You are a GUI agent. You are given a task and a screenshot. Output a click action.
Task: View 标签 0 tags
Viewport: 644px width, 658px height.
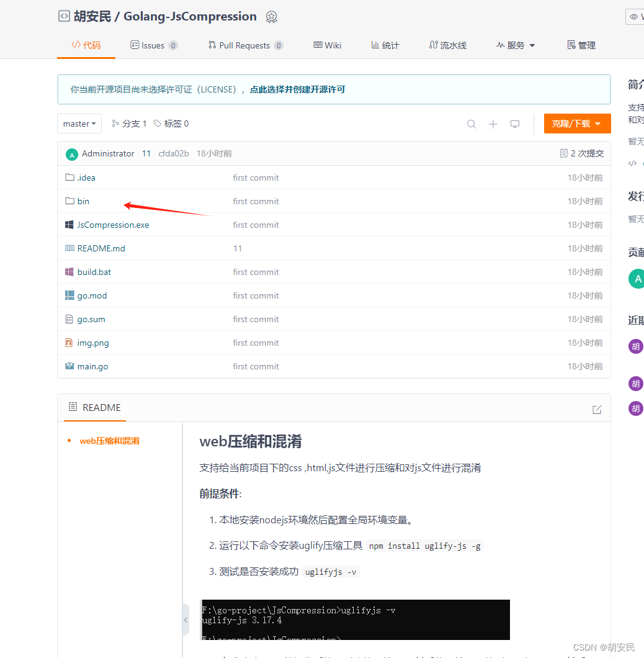(171, 124)
